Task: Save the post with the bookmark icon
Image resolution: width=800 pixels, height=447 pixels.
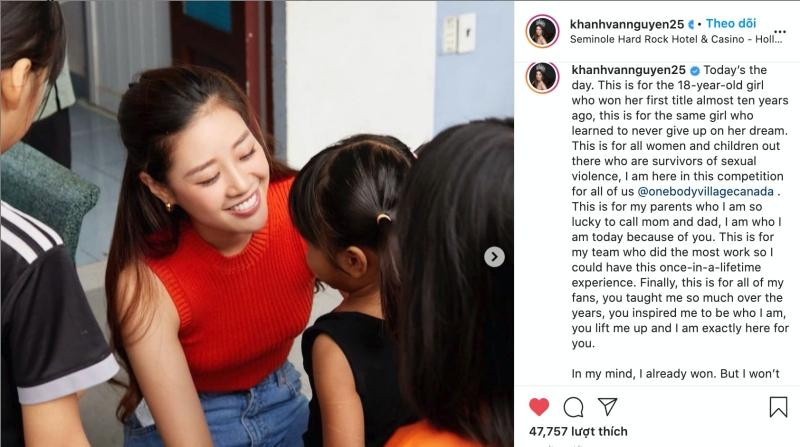Action: pos(778,407)
